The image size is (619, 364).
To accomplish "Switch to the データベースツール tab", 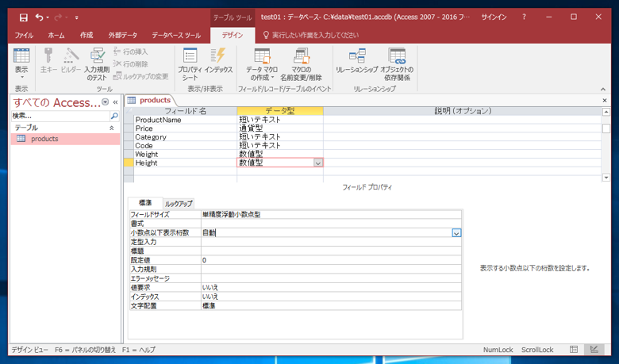I will [176, 35].
